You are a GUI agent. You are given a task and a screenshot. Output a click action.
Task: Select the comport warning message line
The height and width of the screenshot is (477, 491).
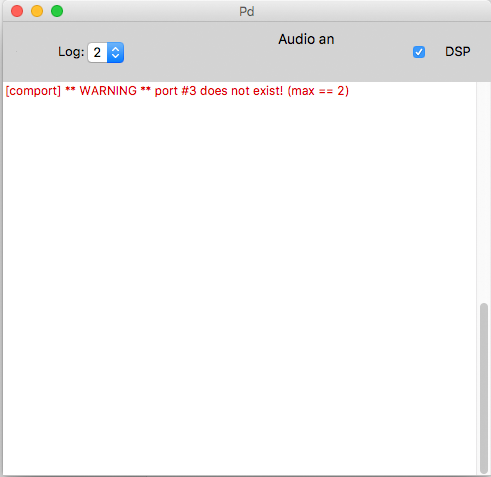(177, 91)
